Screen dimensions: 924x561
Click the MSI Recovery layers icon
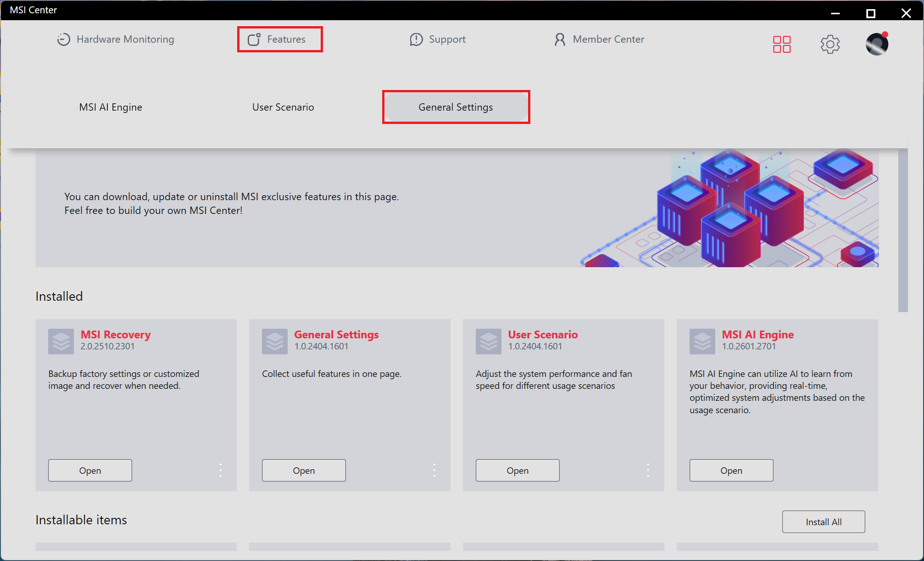pyautogui.click(x=61, y=341)
